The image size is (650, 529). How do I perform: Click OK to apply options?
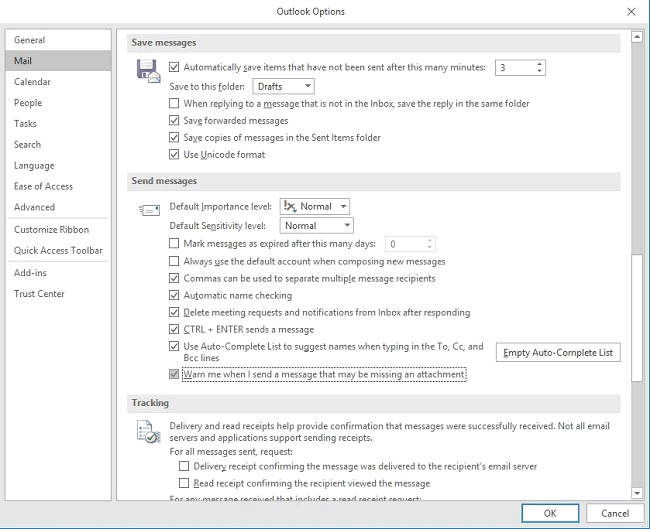click(550, 513)
